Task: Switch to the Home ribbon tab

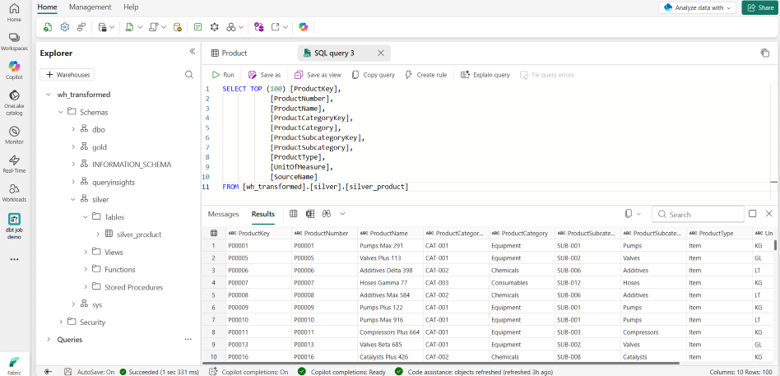Action: [47, 7]
